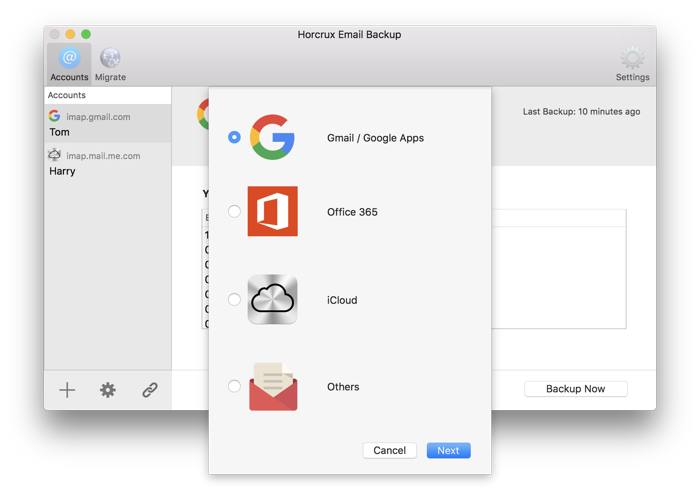Open account options gear in sidebar footer
The height and width of the screenshot is (491, 700).
[108, 390]
